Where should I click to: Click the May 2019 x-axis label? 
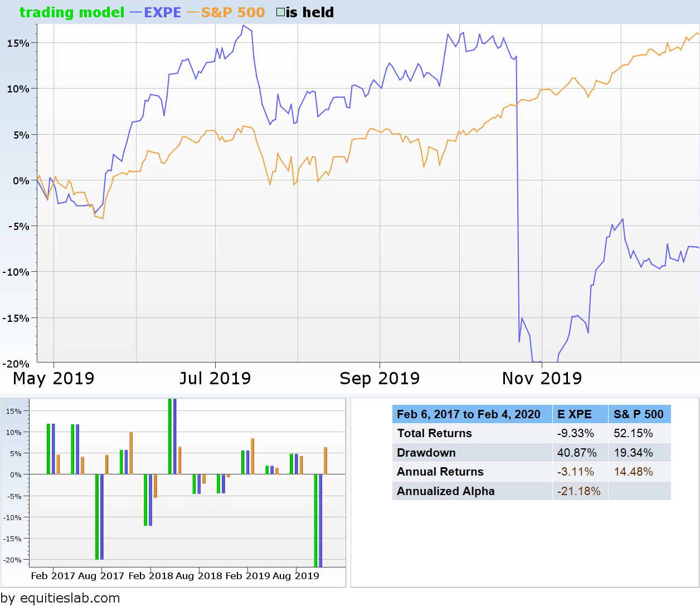tap(54, 379)
